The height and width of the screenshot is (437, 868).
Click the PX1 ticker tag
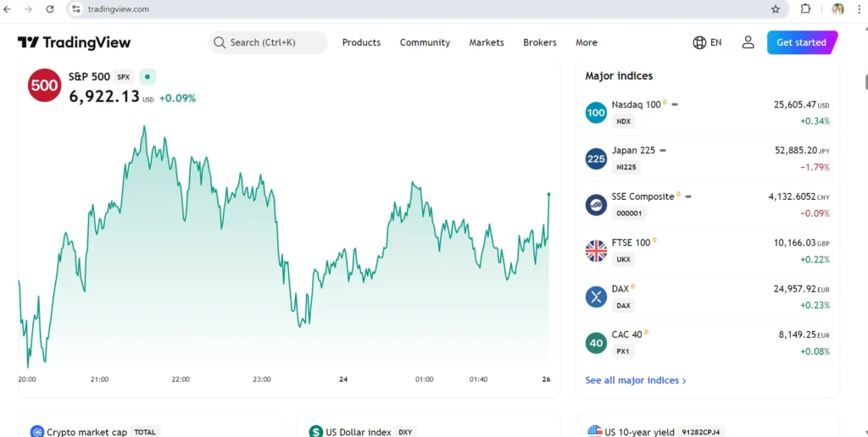pos(623,351)
